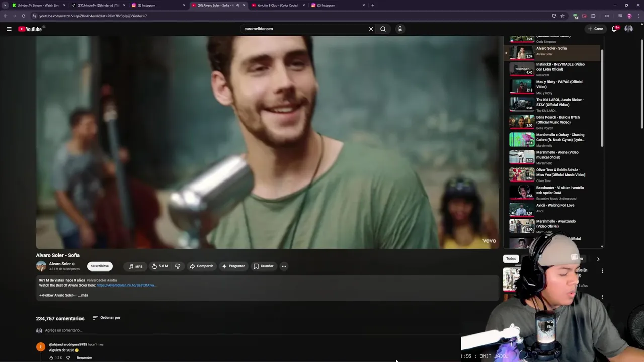Viewport: 644px width, 362px height.
Task: Open the tab search dropdown arrow
Action: pyautogui.click(x=5, y=5)
